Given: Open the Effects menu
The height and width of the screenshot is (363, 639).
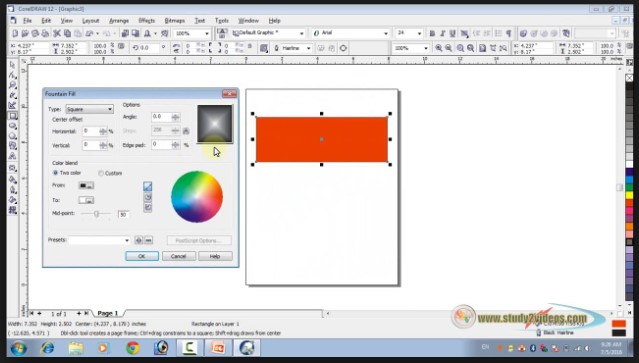Looking at the screenshot, I should click(x=146, y=20).
